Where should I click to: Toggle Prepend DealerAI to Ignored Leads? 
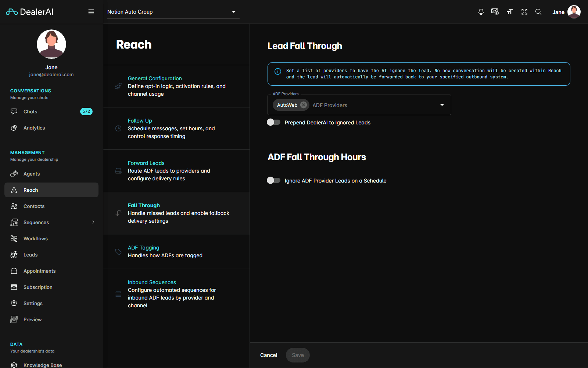[273, 122]
